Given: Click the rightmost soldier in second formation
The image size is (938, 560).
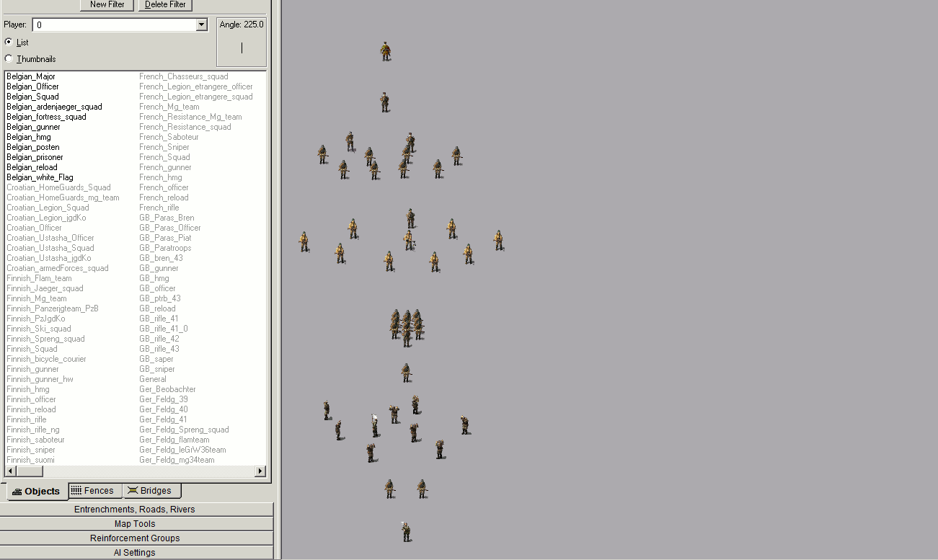Looking at the screenshot, I should 498,240.
